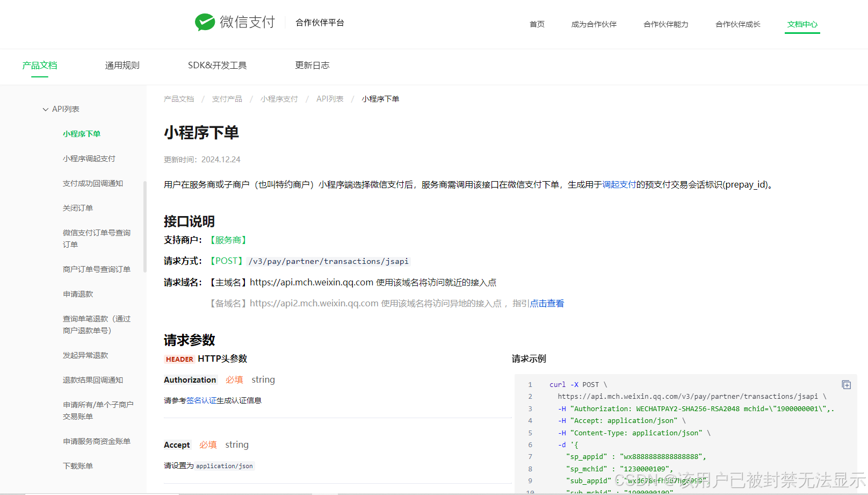Click the WeChat Pay green logo icon
The width and height of the screenshot is (868, 495).
pyautogui.click(x=205, y=22)
